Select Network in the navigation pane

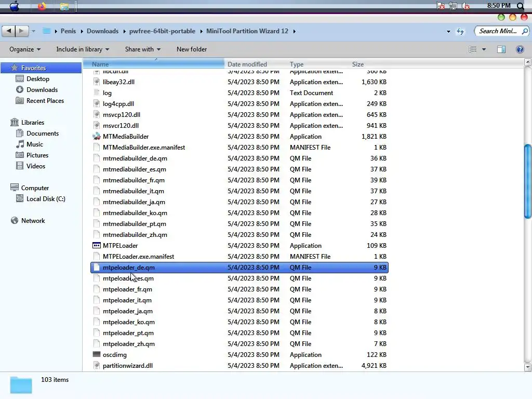[x=33, y=220]
